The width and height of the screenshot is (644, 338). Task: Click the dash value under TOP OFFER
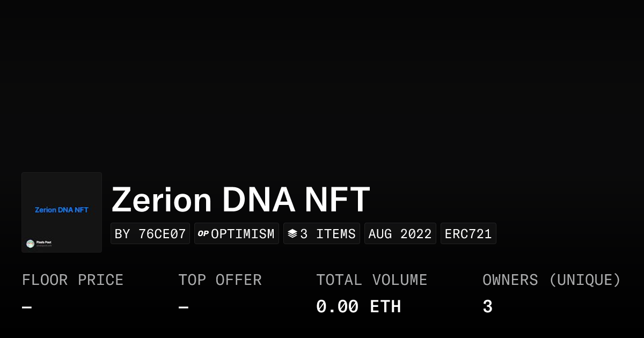(x=184, y=307)
